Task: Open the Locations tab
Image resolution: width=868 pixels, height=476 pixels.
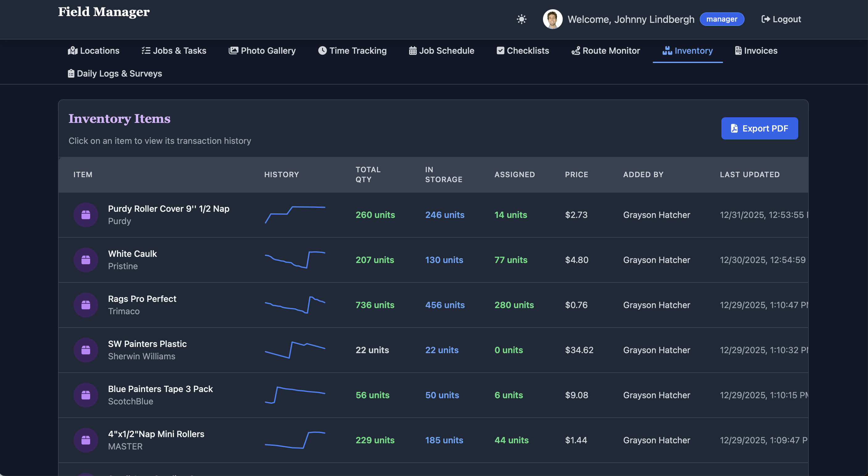Action: (x=93, y=51)
